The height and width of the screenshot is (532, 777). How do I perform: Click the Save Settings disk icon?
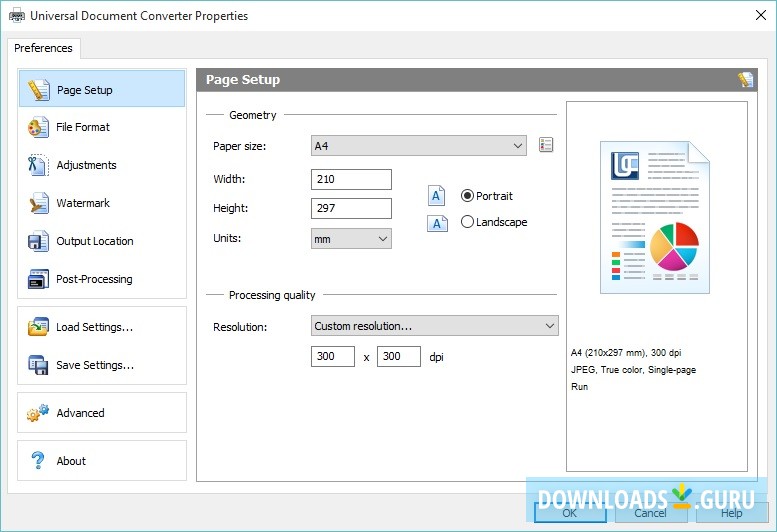[x=39, y=365]
